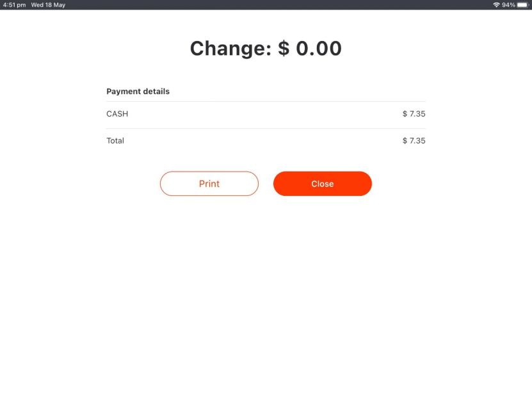Tap the $ 0.00 change amount
This screenshot has width=532, height=399.
point(310,48)
